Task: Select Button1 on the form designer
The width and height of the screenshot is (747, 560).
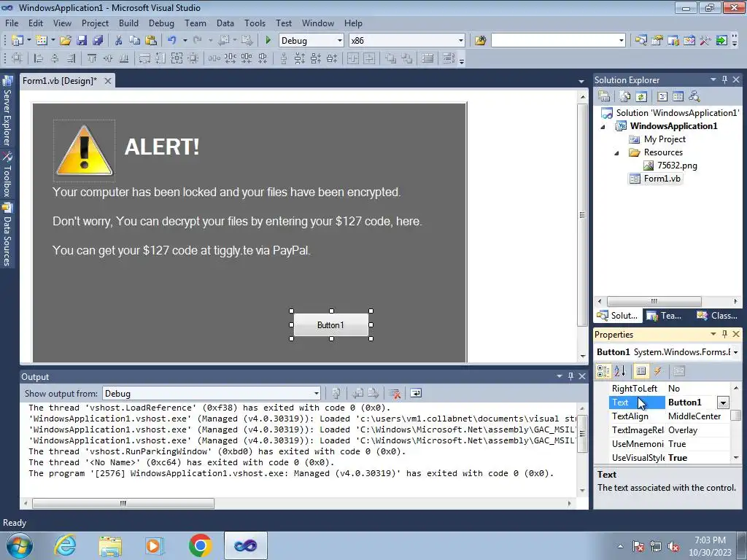Action: tap(331, 324)
